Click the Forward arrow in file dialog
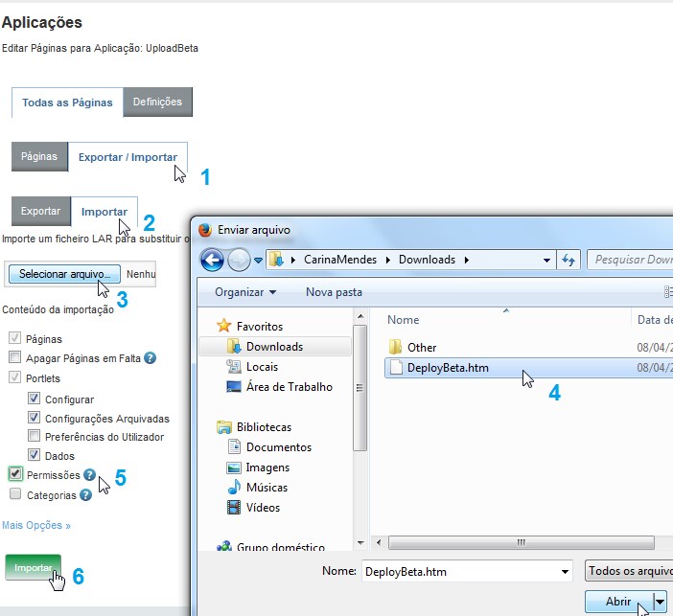The image size is (673, 616). coord(239,260)
